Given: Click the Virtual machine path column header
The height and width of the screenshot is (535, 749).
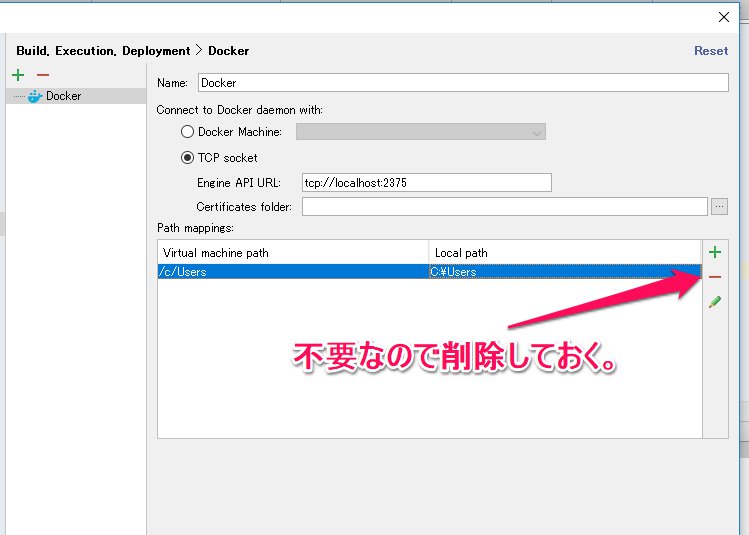Looking at the screenshot, I should (293, 253).
